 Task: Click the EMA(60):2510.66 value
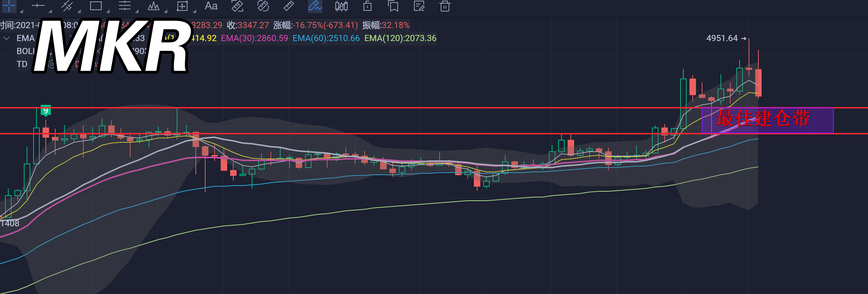(326, 38)
